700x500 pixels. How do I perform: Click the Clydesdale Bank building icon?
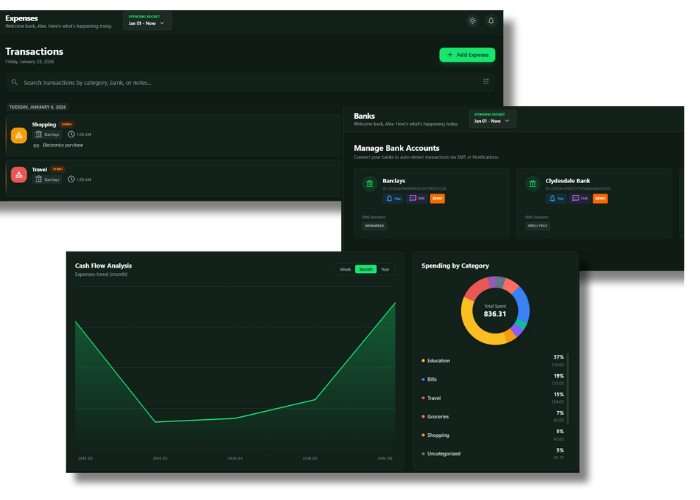[x=532, y=183]
